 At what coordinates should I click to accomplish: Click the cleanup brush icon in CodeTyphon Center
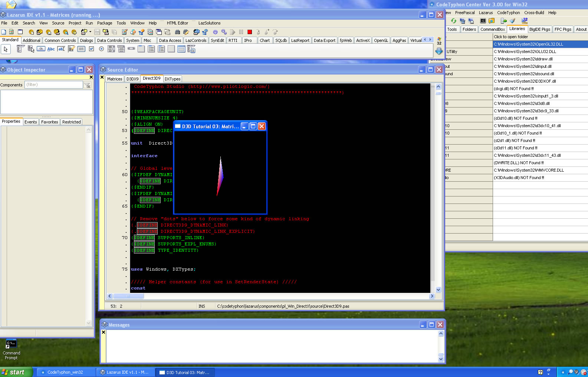[x=513, y=21]
